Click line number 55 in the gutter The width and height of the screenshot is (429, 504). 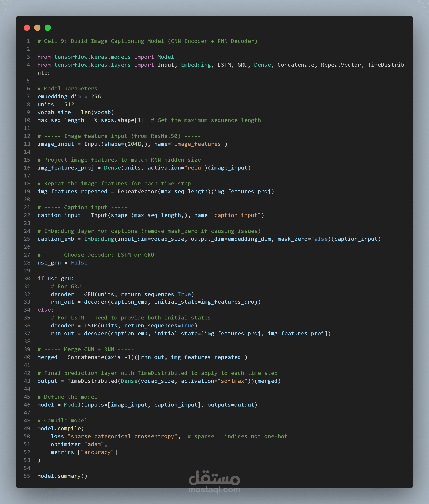(27, 476)
